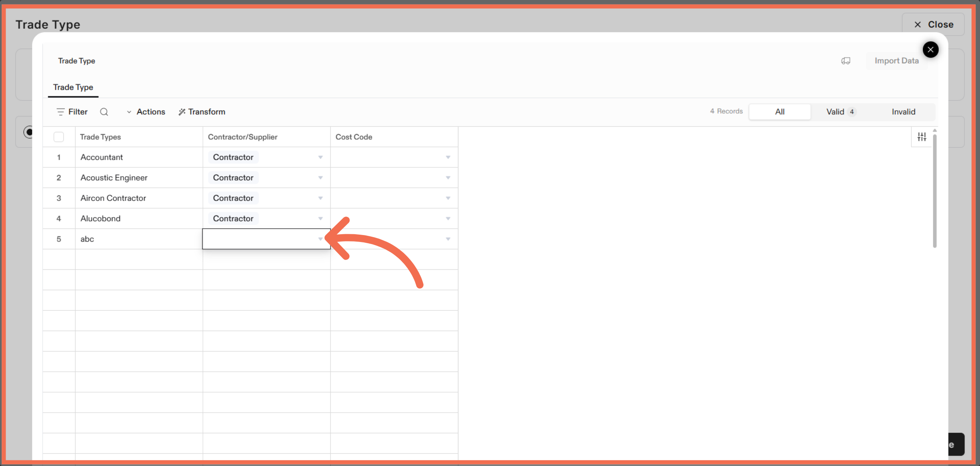Expand Cost Code dropdown for Alucobond row
Image resolution: width=980 pixels, height=466 pixels.
pyautogui.click(x=448, y=219)
